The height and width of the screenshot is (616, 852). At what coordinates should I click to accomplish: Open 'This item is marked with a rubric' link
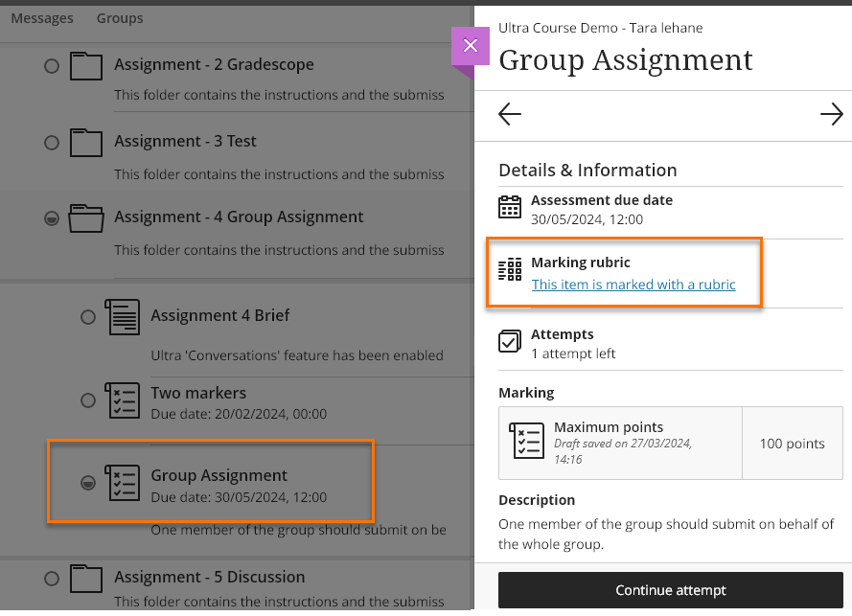click(x=633, y=285)
